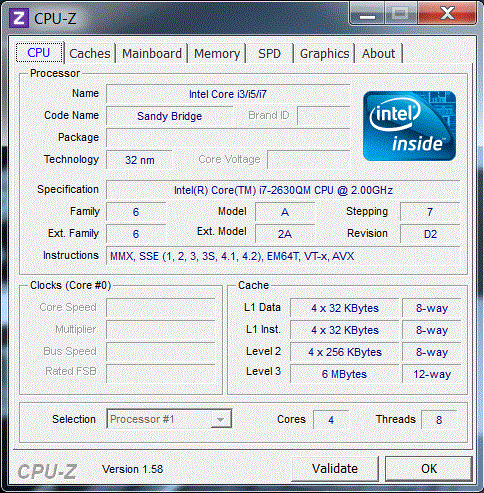Click the Cores value 4
This screenshot has width=484, height=493.
(x=331, y=420)
